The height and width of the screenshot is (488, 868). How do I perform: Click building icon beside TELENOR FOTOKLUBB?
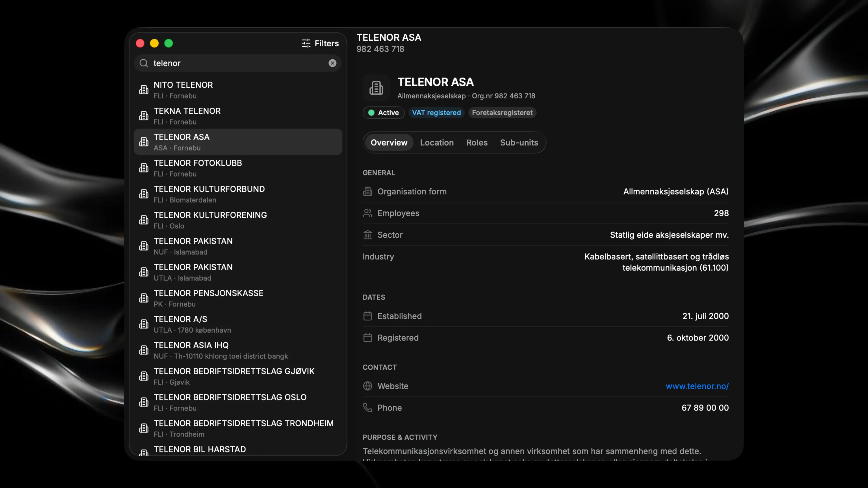144,168
